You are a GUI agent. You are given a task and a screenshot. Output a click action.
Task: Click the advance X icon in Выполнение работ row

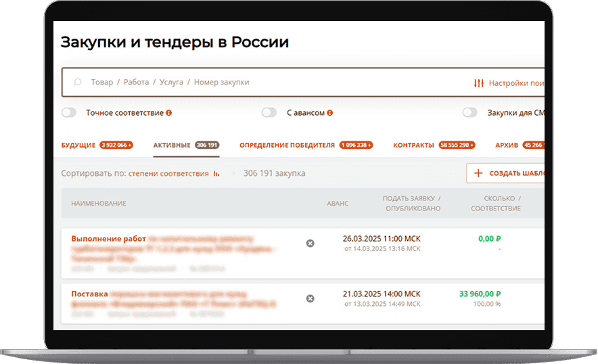[x=310, y=243]
